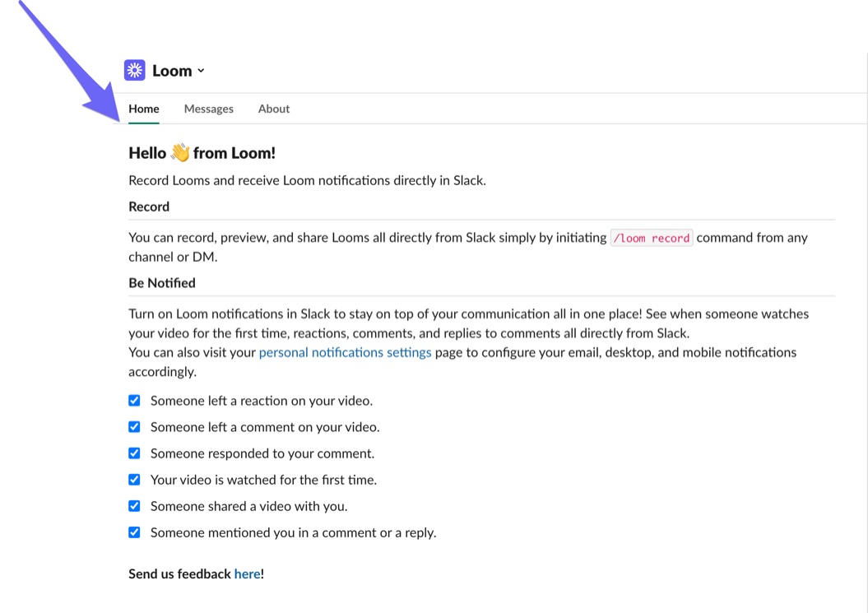Open the Loom app title menu
Viewport: 868px width, 613px height.
tap(172, 71)
